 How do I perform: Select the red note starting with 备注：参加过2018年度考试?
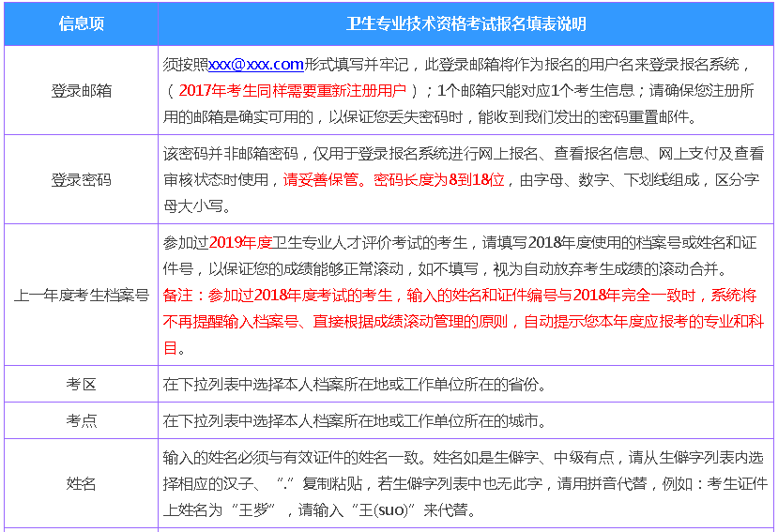coord(463,322)
